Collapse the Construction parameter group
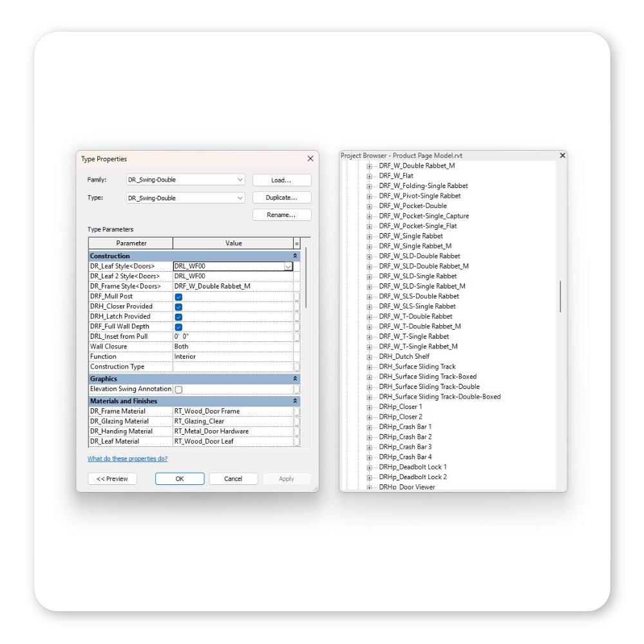Screen dimensions: 644x644 click(295, 256)
